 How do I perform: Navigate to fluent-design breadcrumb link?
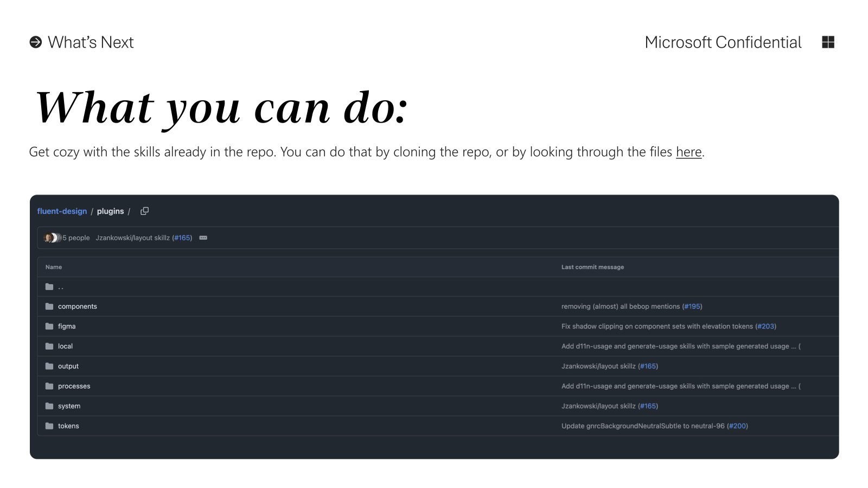tap(62, 211)
